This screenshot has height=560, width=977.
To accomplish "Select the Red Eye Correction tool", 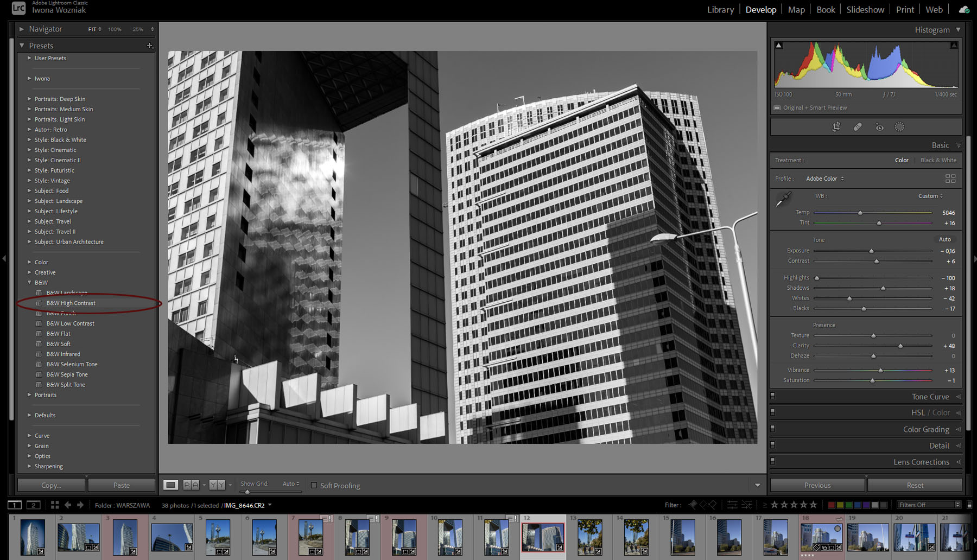I will point(879,126).
